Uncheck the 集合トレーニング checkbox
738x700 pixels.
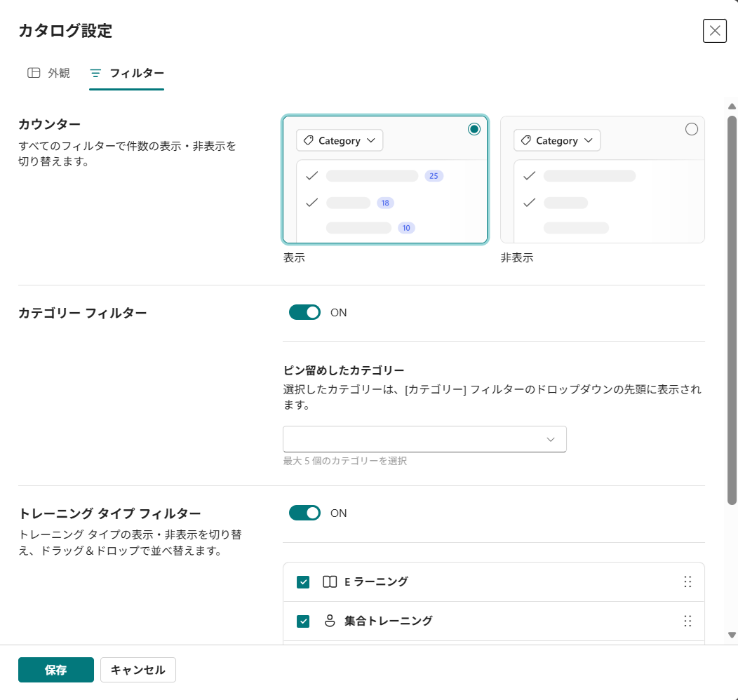point(303,621)
